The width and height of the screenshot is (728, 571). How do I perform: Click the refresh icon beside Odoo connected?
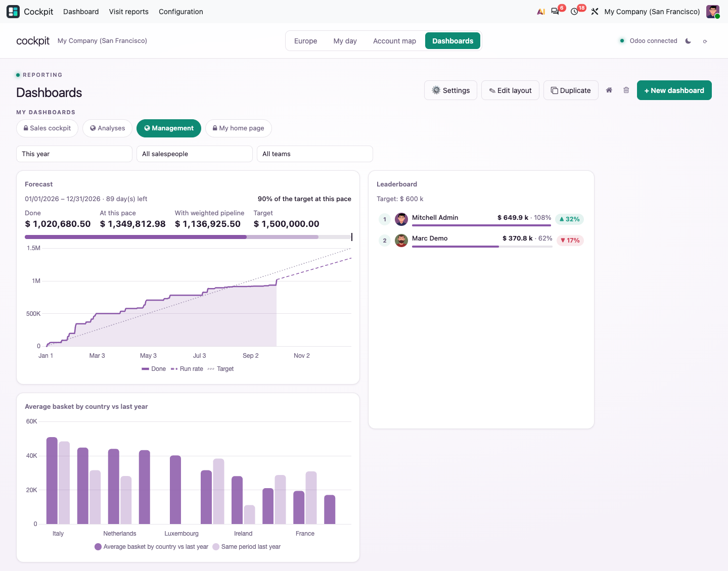pyautogui.click(x=705, y=41)
